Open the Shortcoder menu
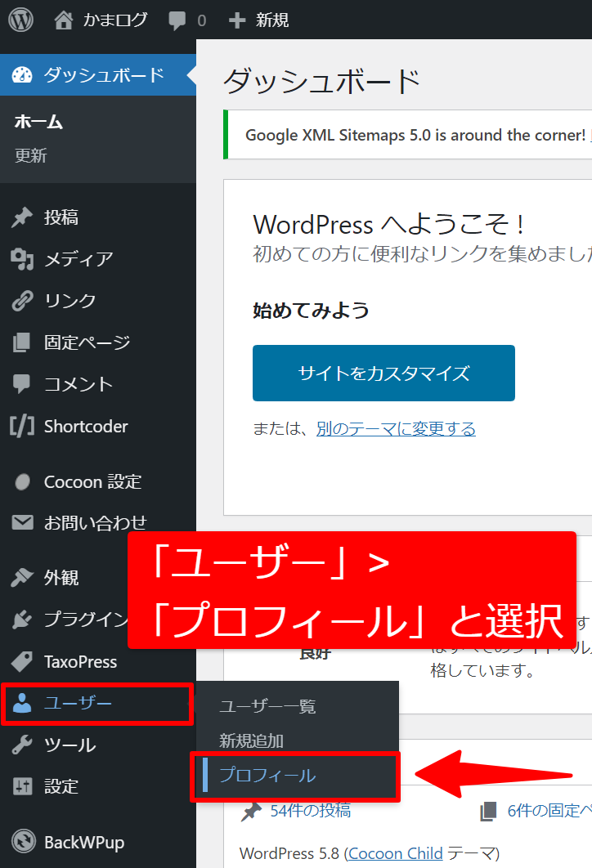This screenshot has height=868, width=592. coord(98,427)
